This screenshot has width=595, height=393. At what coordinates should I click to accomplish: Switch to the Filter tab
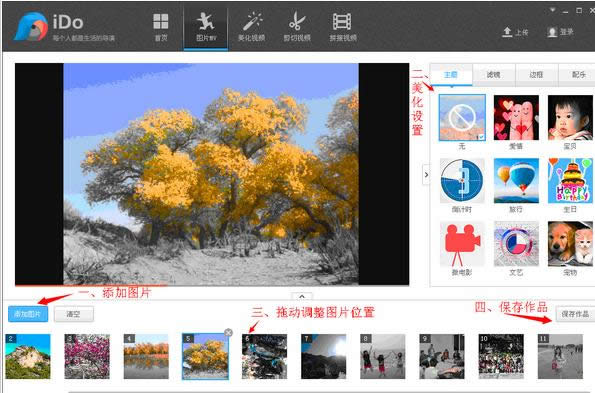tap(493, 75)
